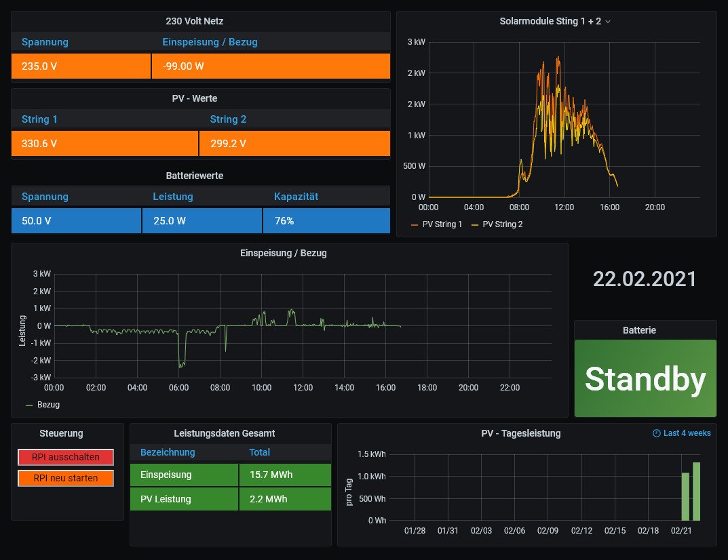Click the clock icon beside Last 4 weeks
This screenshot has height=560, width=728.
coord(656,433)
